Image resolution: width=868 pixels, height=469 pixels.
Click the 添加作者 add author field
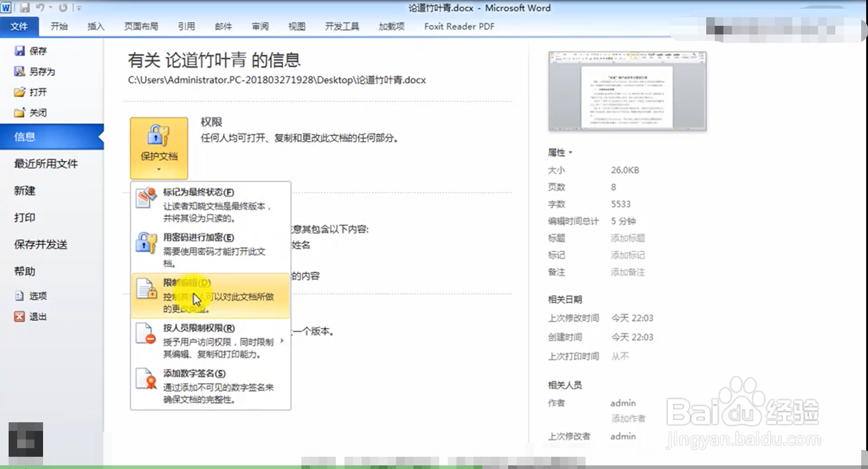pos(628,418)
